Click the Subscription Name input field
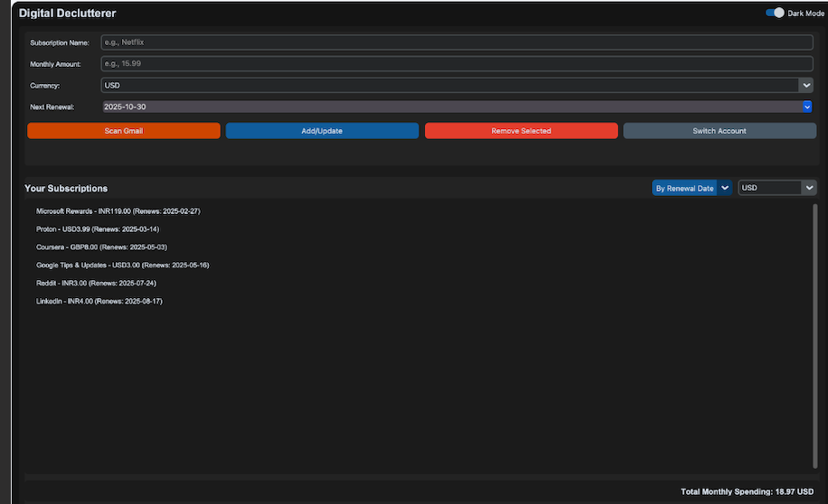828x504 pixels. pos(456,42)
